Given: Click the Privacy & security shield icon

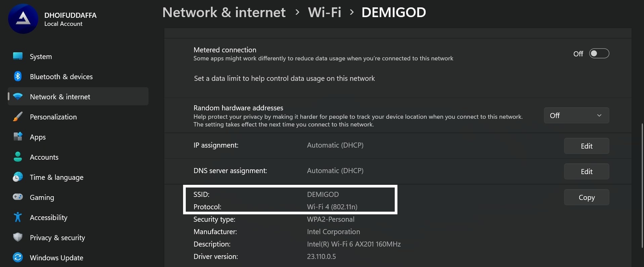Looking at the screenshot, I should pyautogui.click(x=18, y=237).
